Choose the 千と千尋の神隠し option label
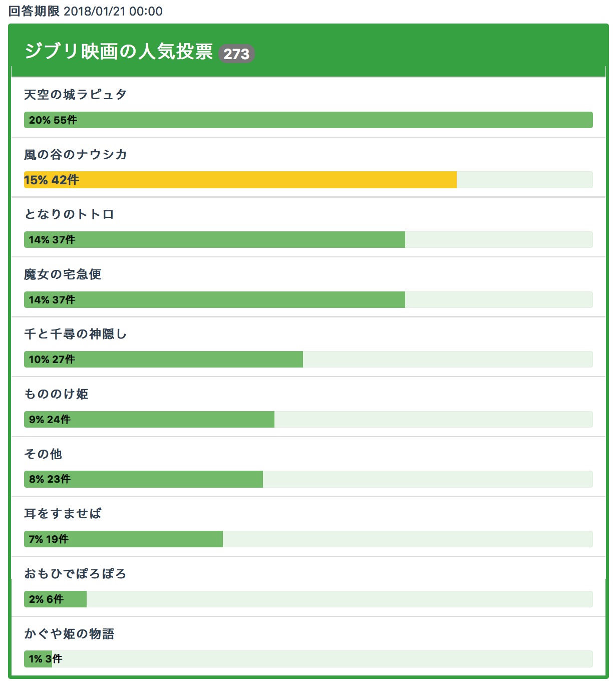 (75, 334)
